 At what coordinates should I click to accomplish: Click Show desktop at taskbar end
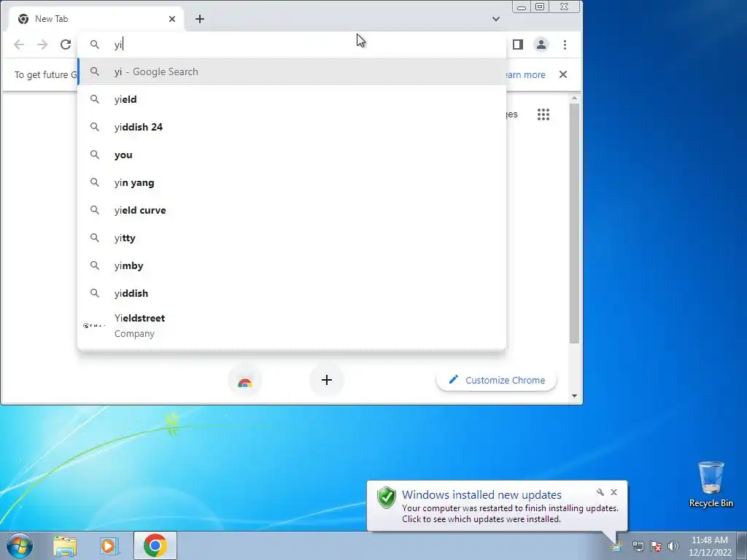pyautogui.click(x=742, y=546)
